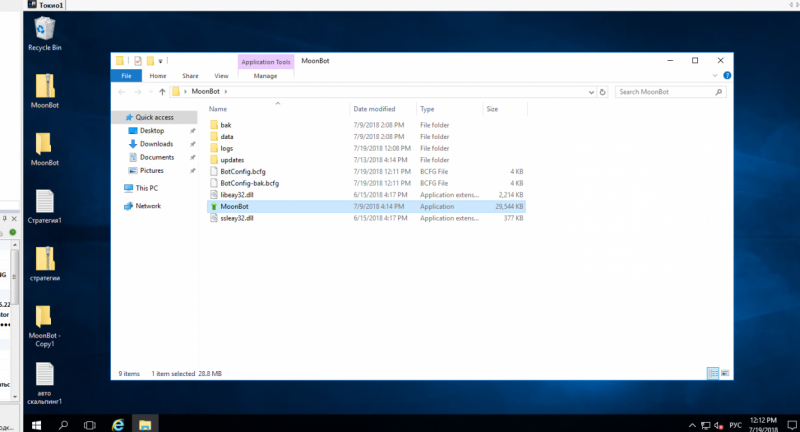Open address bar history dropdown
800x432 pixels.
(591, 92)
